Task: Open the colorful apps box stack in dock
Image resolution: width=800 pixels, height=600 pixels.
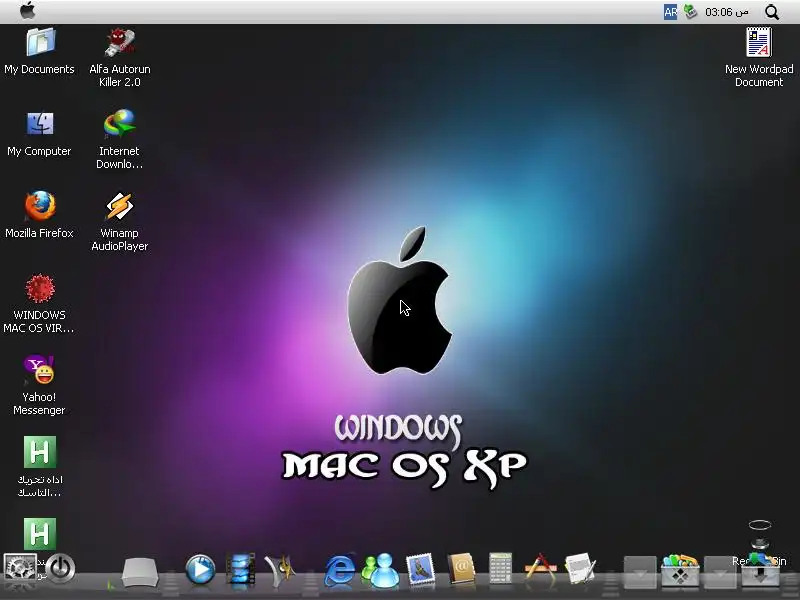Action: tap(680, 570)
